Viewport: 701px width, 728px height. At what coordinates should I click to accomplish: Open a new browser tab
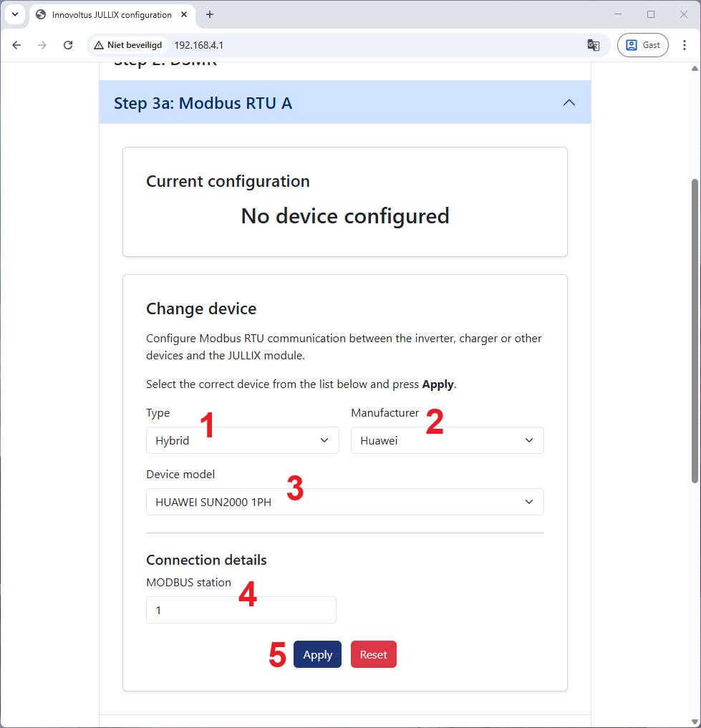pyautogui.click(x=210, y=14)
